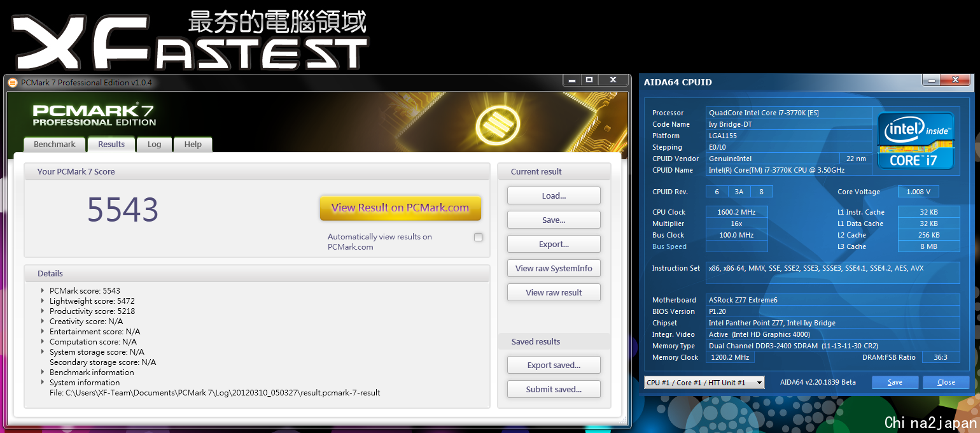Open the Log tab

click(x=155, y=145)
